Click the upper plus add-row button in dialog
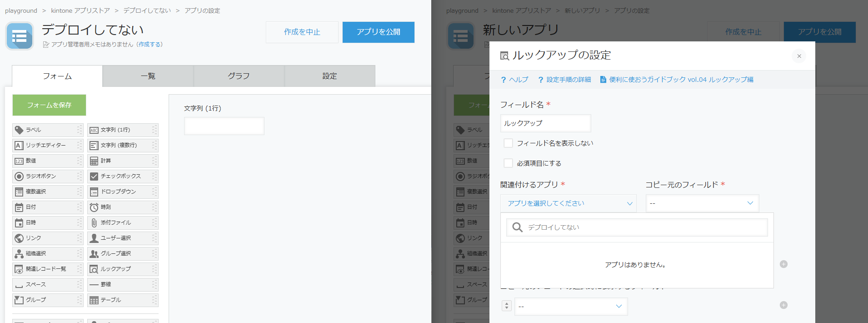Screen dimensions: 868x323 (783, 264)
